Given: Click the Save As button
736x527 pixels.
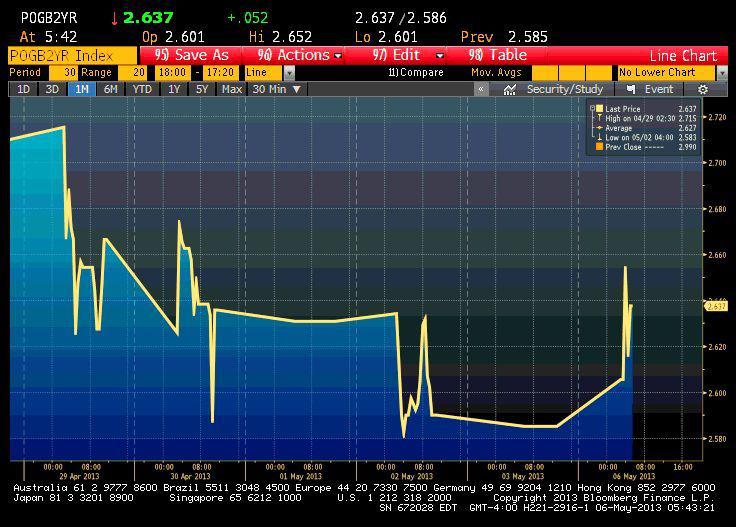Looking at the screenshot, I should [x=192, y=55].
